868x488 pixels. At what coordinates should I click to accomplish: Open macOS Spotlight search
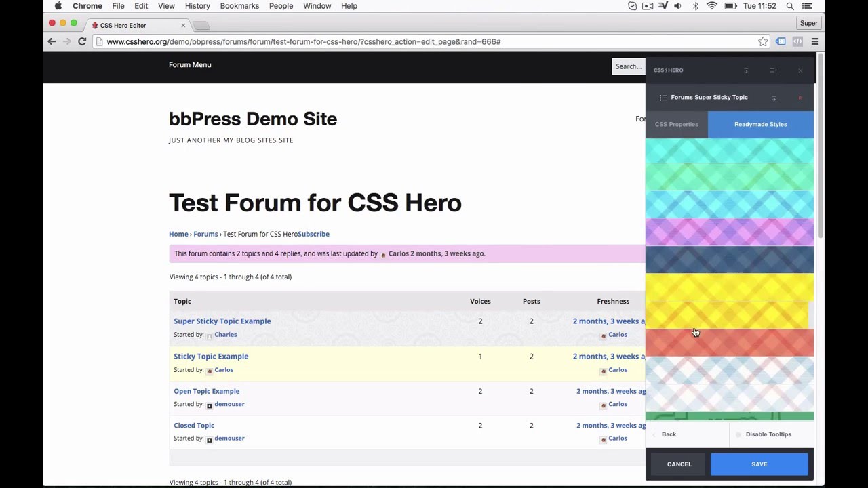pos(790,6)
